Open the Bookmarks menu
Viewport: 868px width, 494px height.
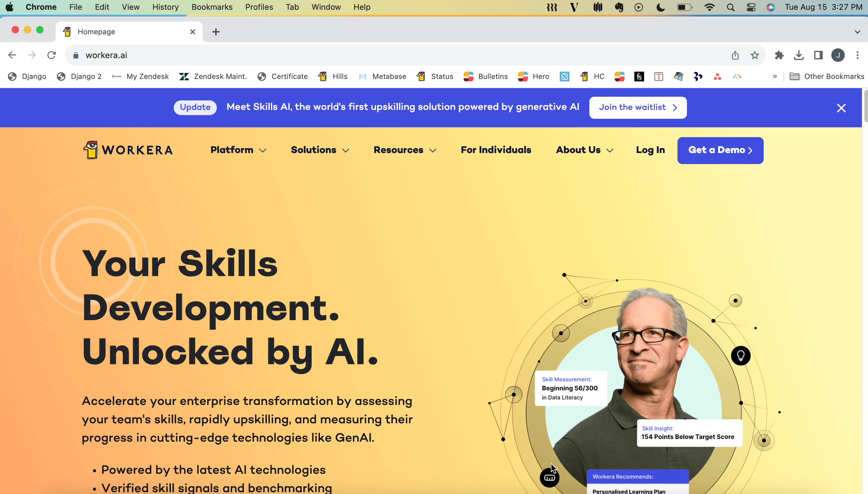coord(212,7)
